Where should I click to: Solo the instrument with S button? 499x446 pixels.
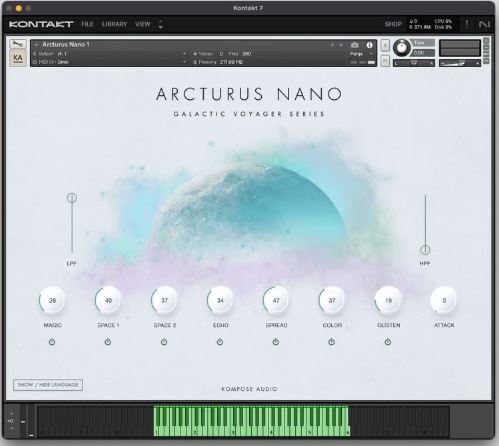point(385,45)
